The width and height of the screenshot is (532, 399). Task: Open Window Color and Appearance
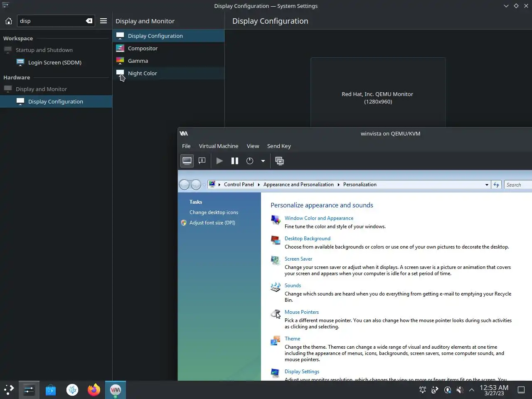coord(319,218)
